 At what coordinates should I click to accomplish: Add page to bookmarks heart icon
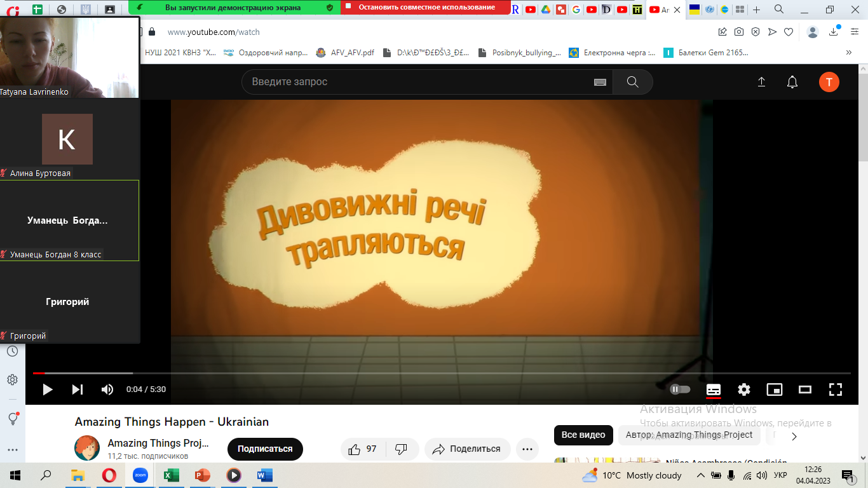(789, 32)
